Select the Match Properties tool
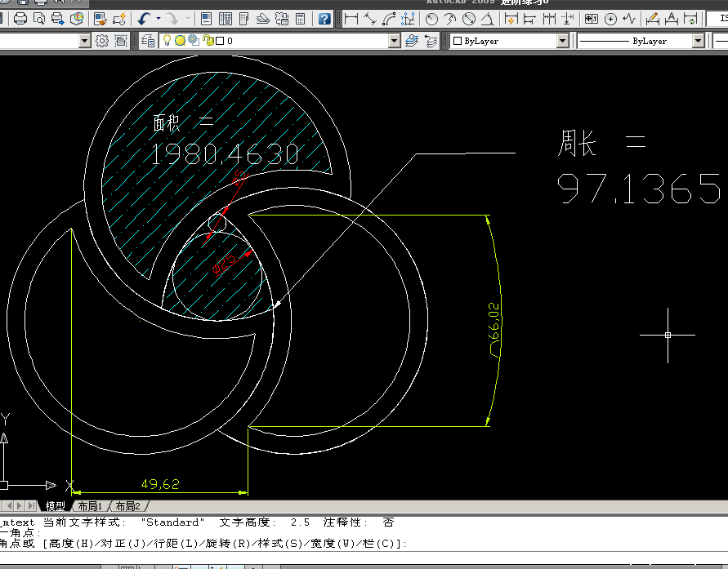This screenshot has height=569, width=728. point(100,19)
